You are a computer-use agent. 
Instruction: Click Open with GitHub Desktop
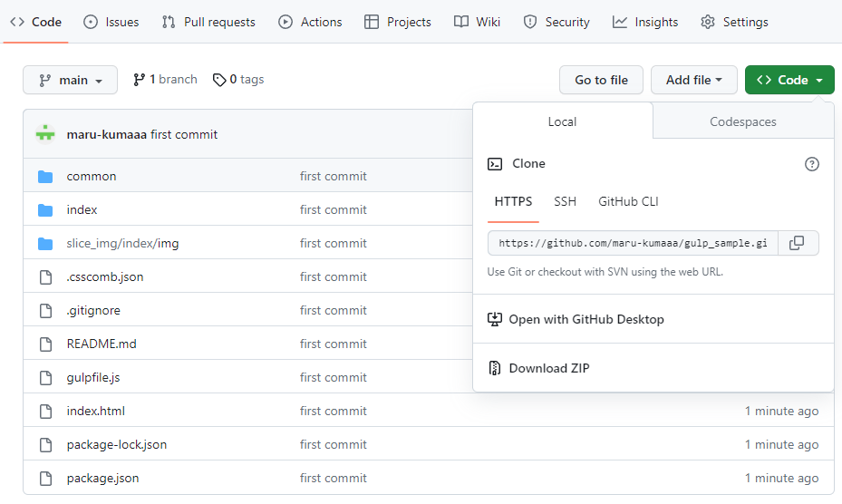point(586,319)
